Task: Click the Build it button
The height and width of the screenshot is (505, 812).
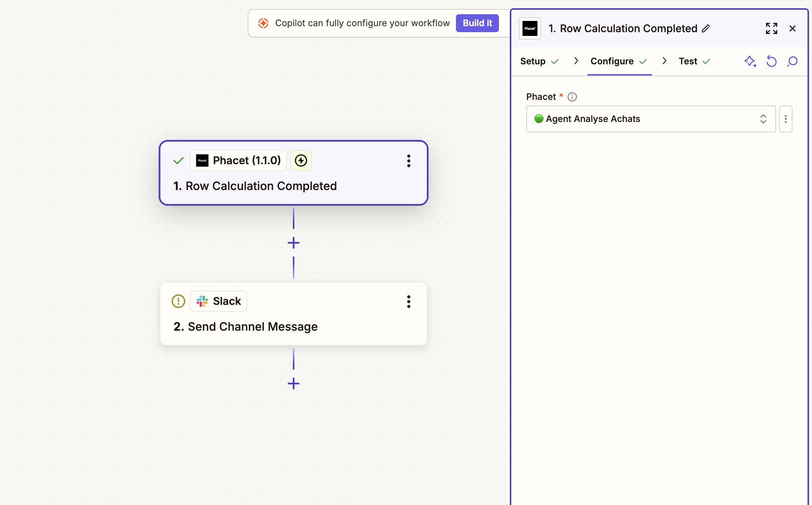Action: coord(477,23)
